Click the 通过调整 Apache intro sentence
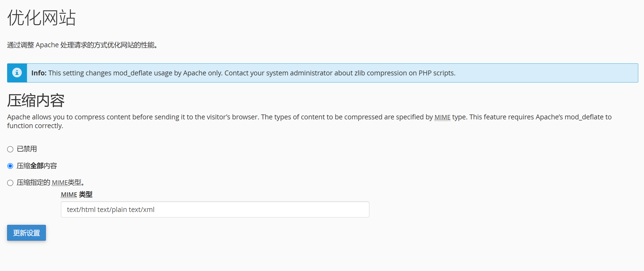This screenshot has height=271, width=644. tap(82, 45)
